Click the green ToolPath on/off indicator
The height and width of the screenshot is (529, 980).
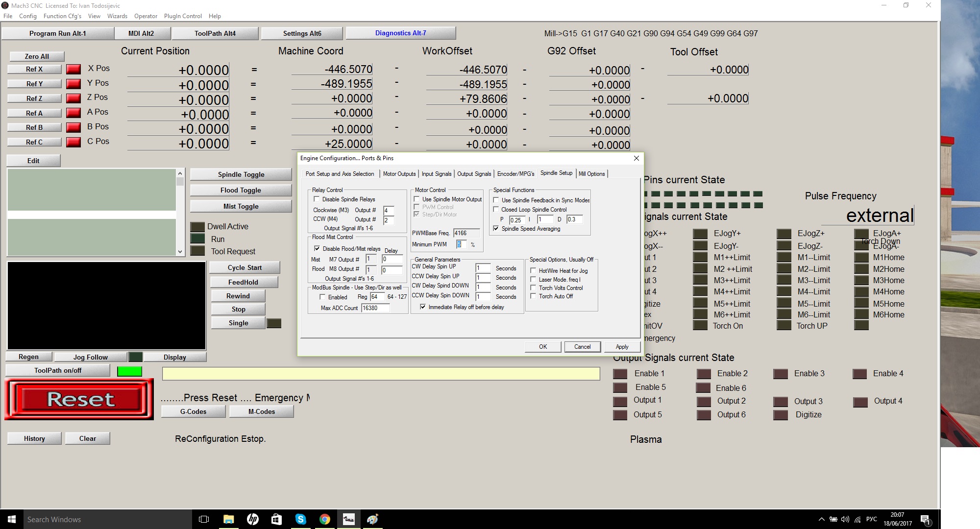tap(129, 371)
